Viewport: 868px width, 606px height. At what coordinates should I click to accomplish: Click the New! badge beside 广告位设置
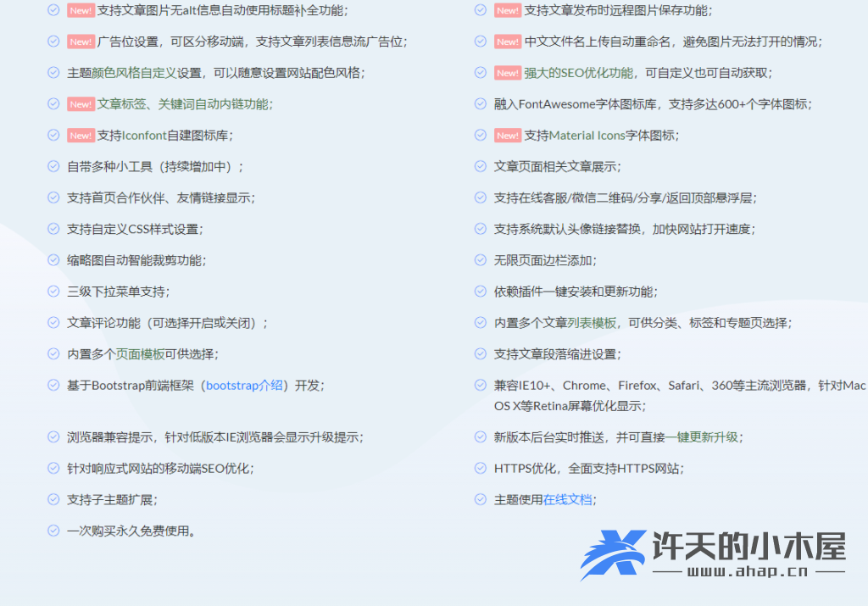(81, 42)
